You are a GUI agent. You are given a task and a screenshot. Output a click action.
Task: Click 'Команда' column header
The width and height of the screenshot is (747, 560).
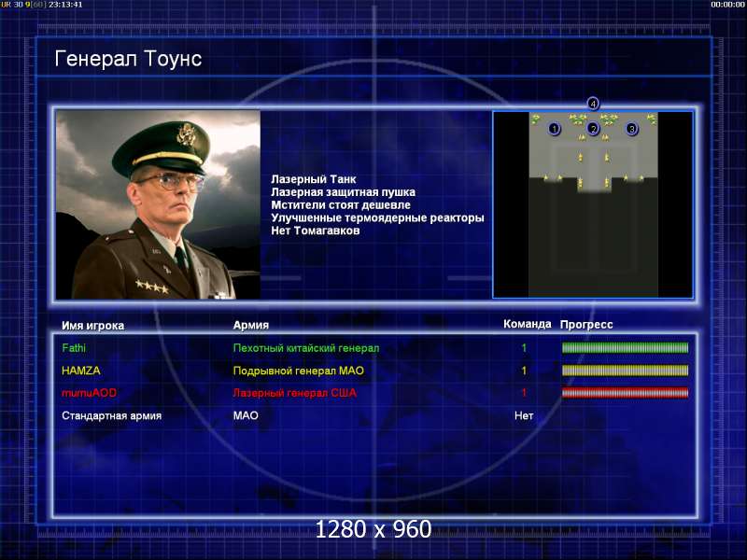point(528,324)
